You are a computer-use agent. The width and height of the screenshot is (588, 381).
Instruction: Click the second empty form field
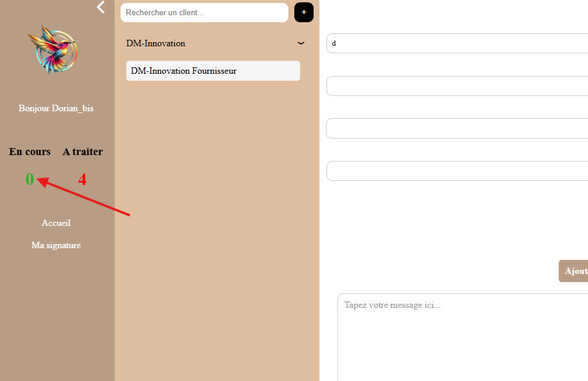[456, 86]
